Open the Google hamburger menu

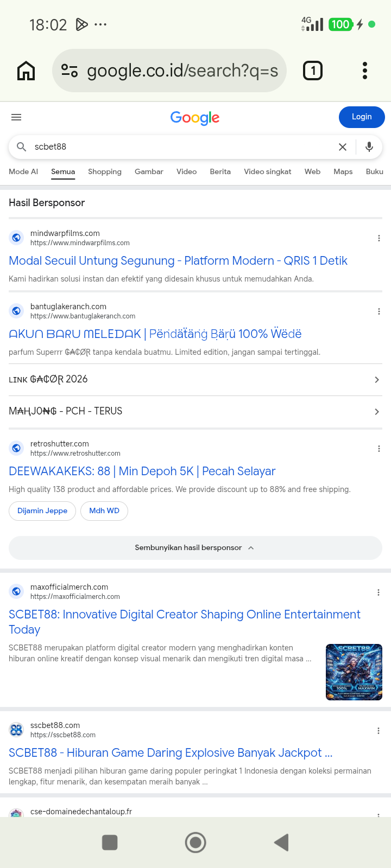tap(16, 117)
